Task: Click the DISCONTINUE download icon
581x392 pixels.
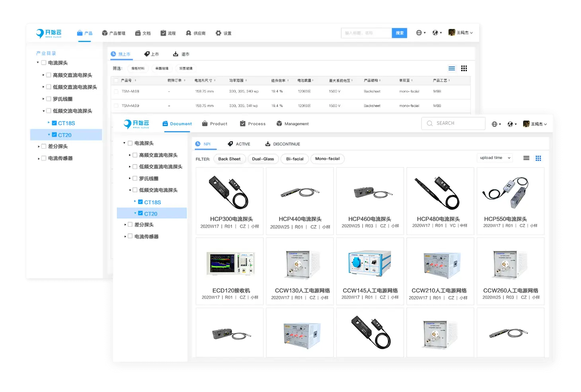Action: [268, 144]
